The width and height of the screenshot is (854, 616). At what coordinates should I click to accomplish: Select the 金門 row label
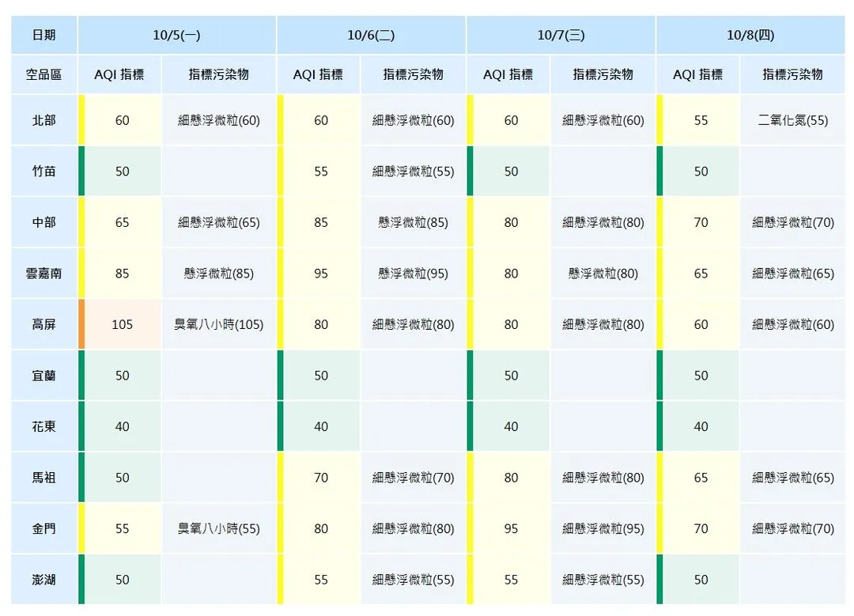(x=44, y=528)
